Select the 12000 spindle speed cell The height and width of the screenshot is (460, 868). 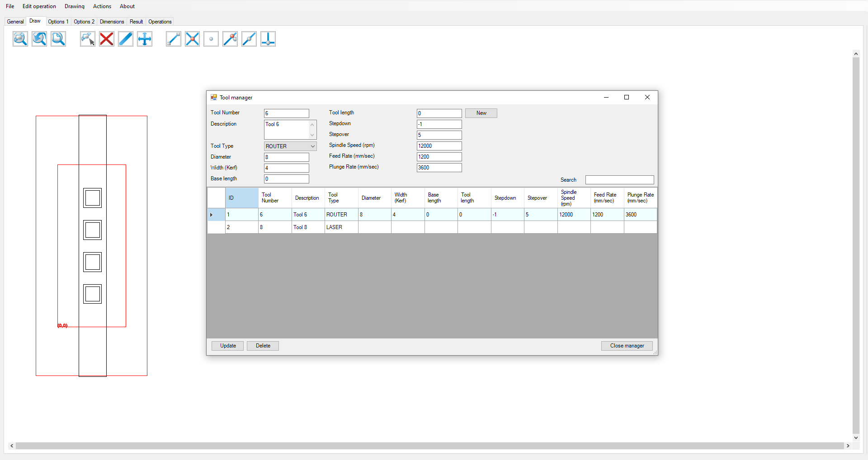click(x=574, y=215)
